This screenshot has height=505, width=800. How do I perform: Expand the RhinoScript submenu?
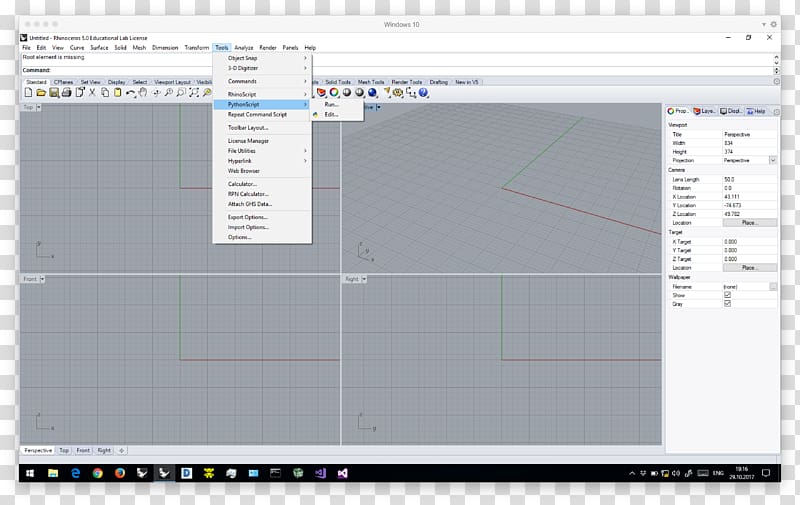pyautogui.click(x=262, y=94)
